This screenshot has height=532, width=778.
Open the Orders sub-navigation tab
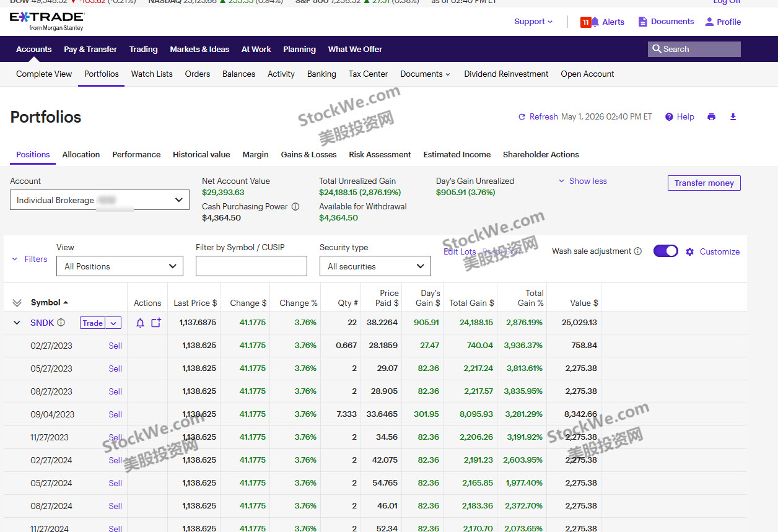coord(198,74)
